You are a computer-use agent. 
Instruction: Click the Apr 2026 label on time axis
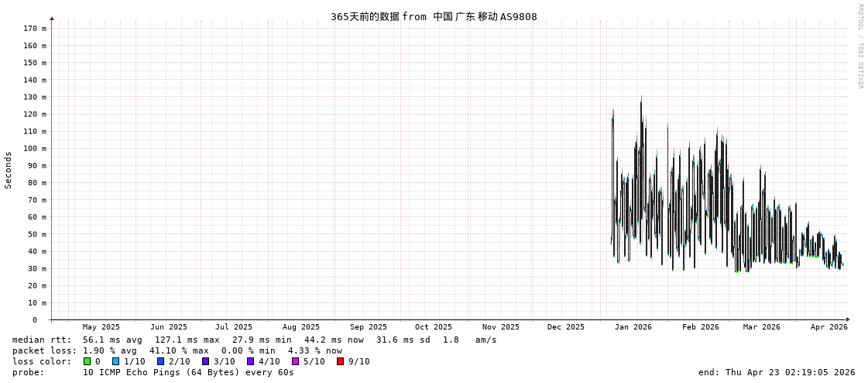point(829,327)
